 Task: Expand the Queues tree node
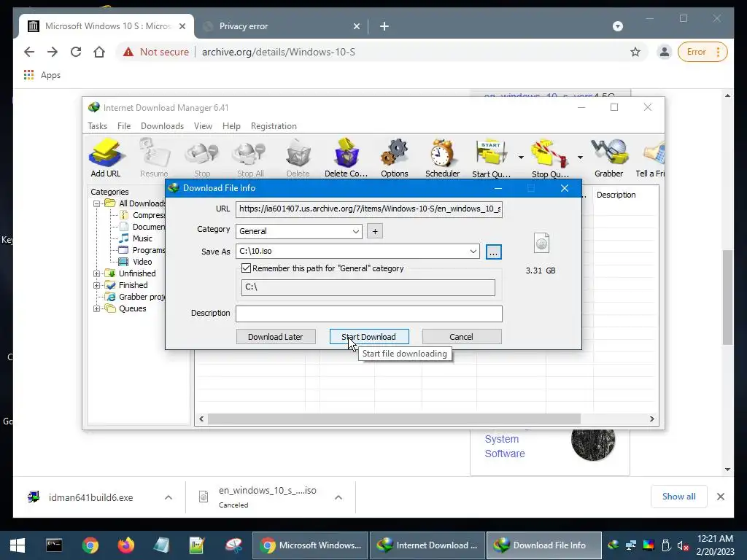click(97, 308)
